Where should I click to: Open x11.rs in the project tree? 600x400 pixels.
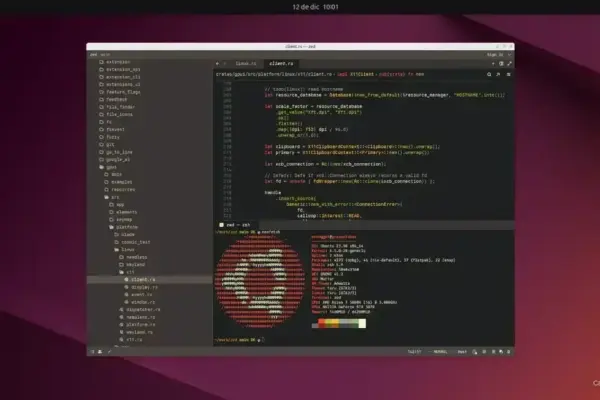click(x=131, y=340)
